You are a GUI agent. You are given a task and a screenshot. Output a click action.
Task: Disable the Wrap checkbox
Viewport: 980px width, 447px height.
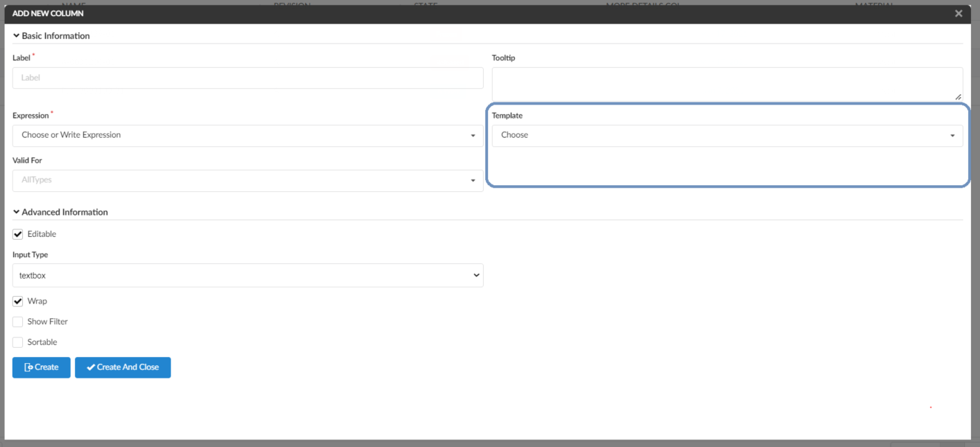[x=18, y=301]
